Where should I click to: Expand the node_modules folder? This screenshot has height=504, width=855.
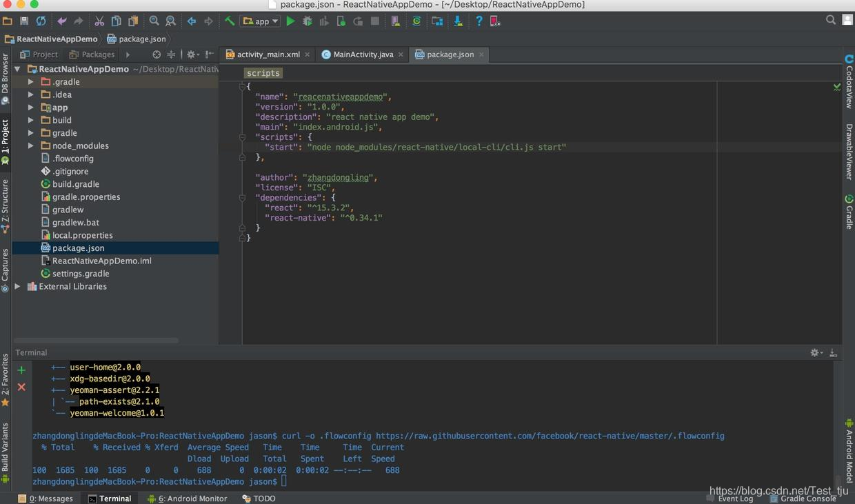(30, 145)
